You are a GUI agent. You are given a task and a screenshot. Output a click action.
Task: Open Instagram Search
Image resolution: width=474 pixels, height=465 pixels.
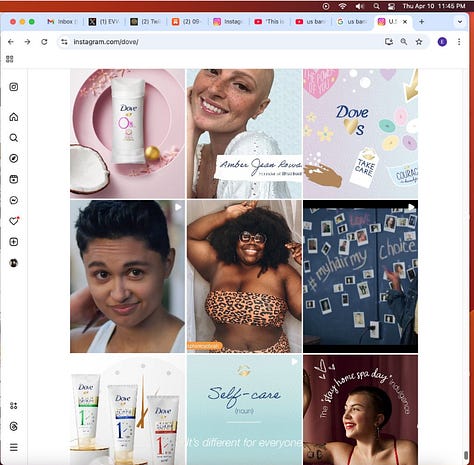coord(14,138)
